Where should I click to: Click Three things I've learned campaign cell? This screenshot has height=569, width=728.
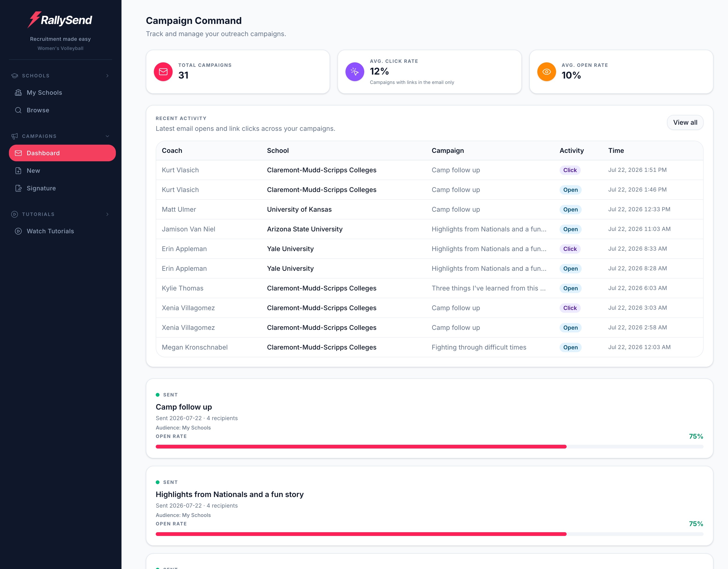pyautogui.click(x=488, y=288)
